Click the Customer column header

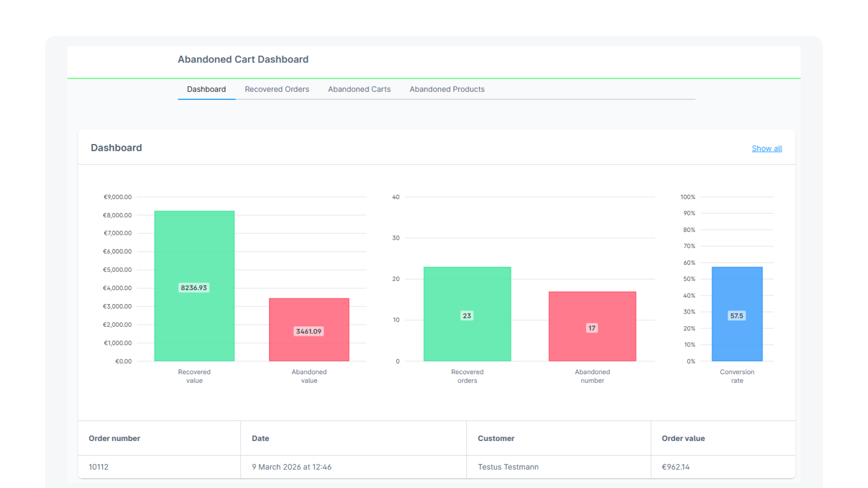pyautogui.click(x=496, y=438)
